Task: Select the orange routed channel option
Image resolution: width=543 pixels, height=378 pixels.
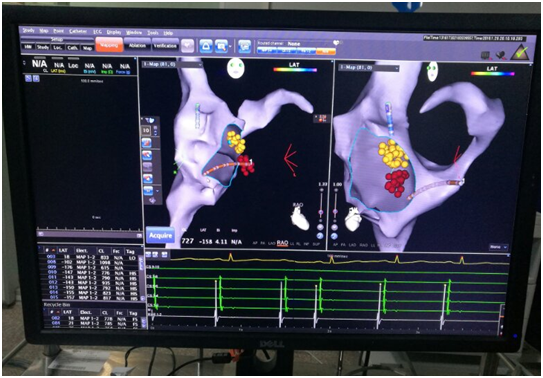Action: tap(326, 51)
